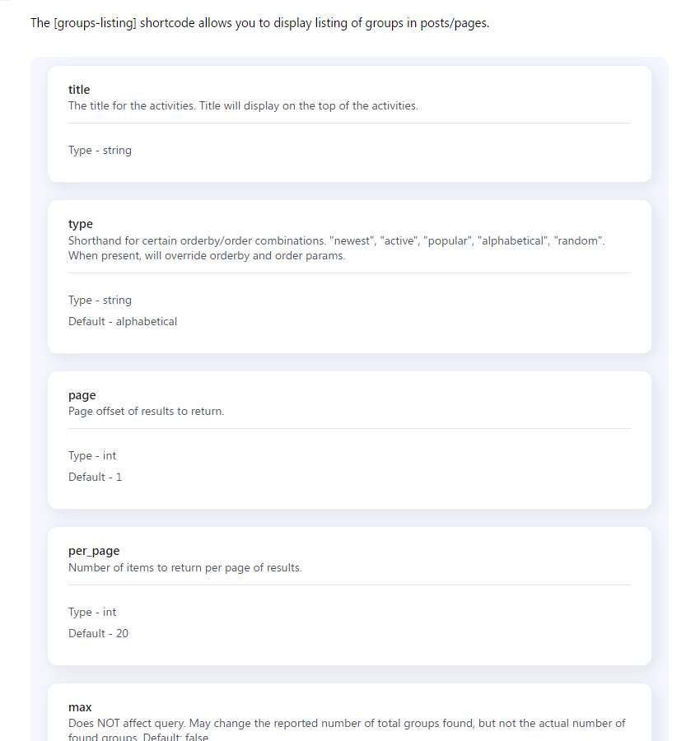Click the "Does NOT affect query" description
Viewport: 700px width, 741px height.
(x=346, y=724)
